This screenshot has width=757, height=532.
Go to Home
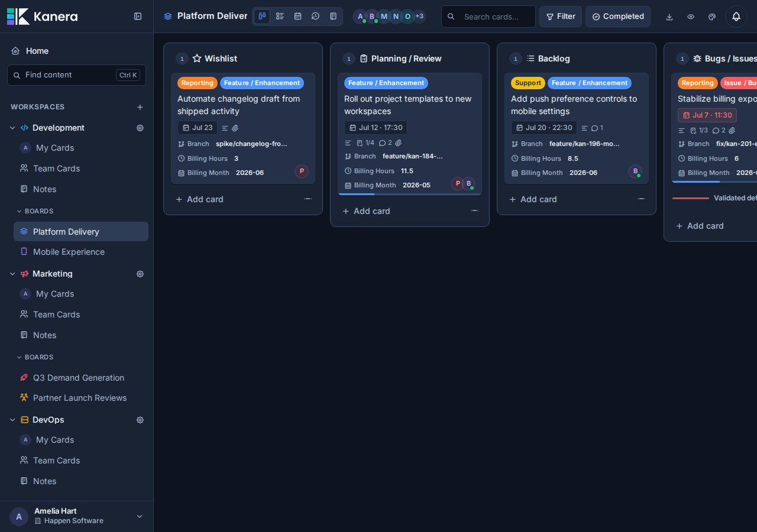click(77, 51)
